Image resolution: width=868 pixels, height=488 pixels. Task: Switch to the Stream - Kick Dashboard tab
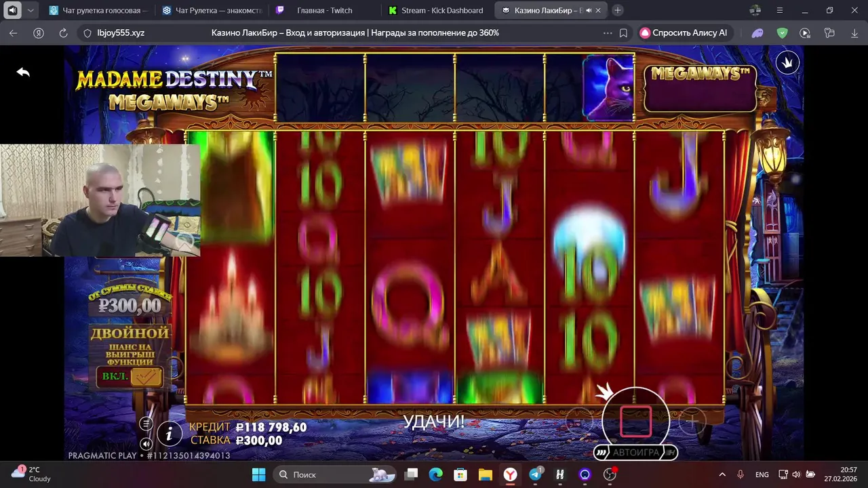[x=437, y=10]
